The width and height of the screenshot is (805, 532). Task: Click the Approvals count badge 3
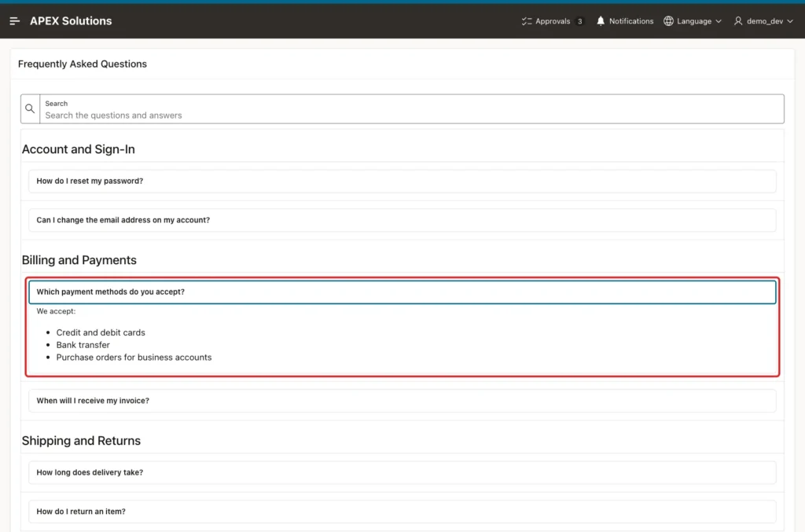[579, 21]
